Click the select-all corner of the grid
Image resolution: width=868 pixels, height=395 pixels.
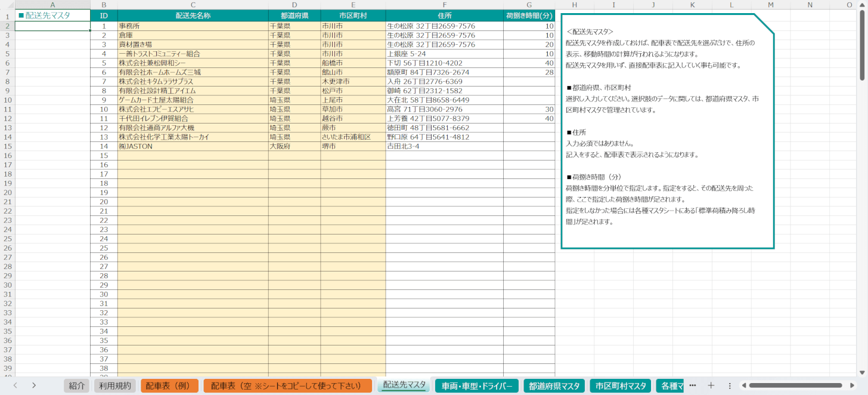point(7,5)
